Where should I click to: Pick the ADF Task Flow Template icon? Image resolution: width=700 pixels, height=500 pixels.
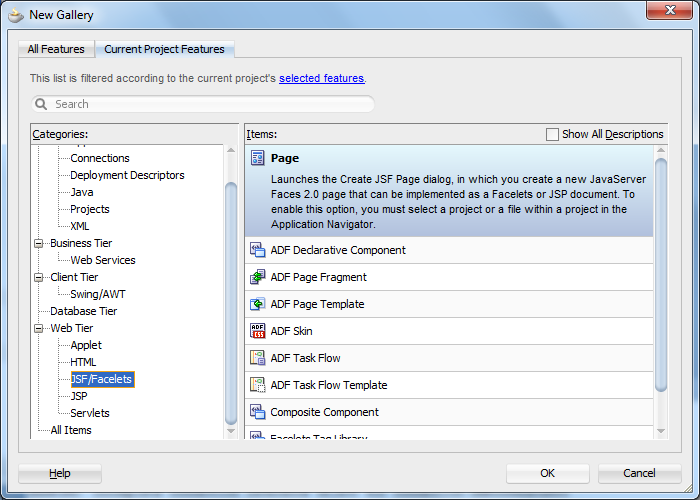[257, 385]
